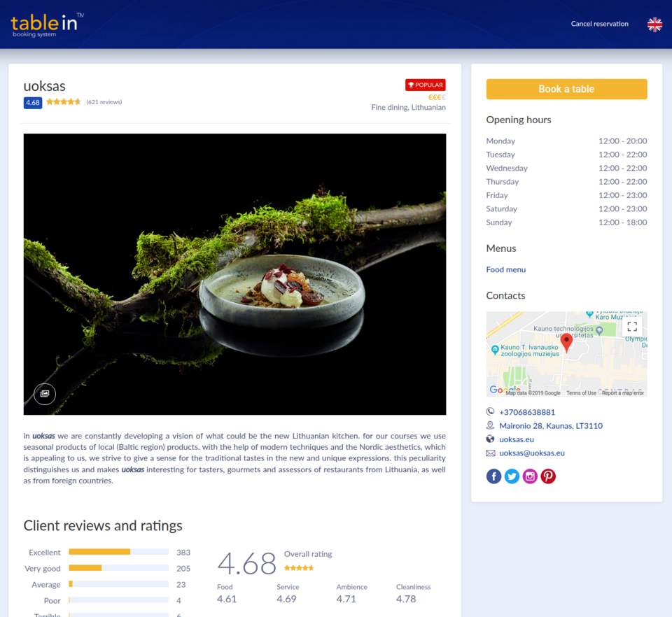Toggle fullscreen view on the map

tap(632, 327)
